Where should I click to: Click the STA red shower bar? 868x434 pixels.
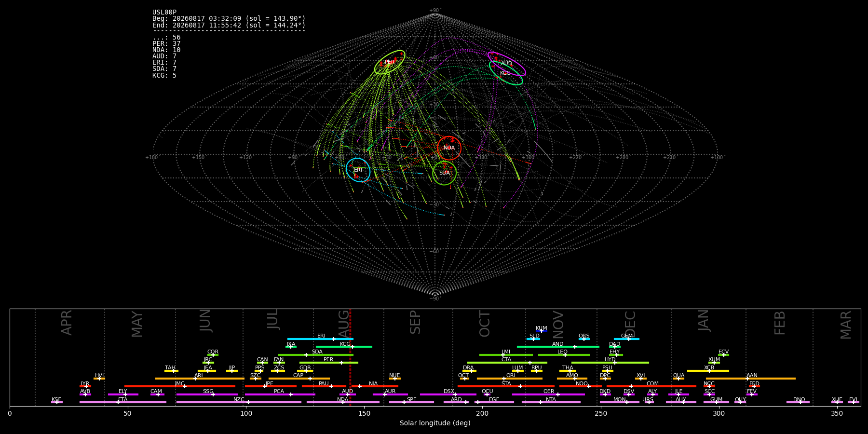(x=506, y=386)
